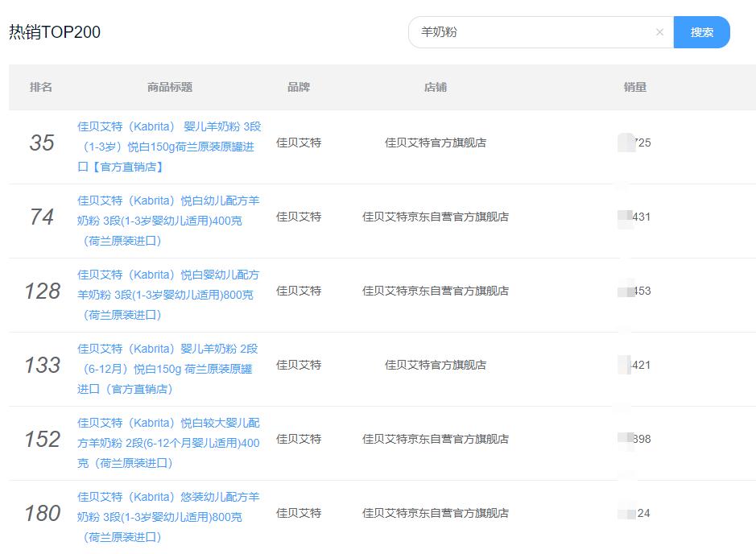Click the 佳贝艾特 brand cell in row 128
The width and height of the screenshot is (756, 554).
click(x=299, y=291)
